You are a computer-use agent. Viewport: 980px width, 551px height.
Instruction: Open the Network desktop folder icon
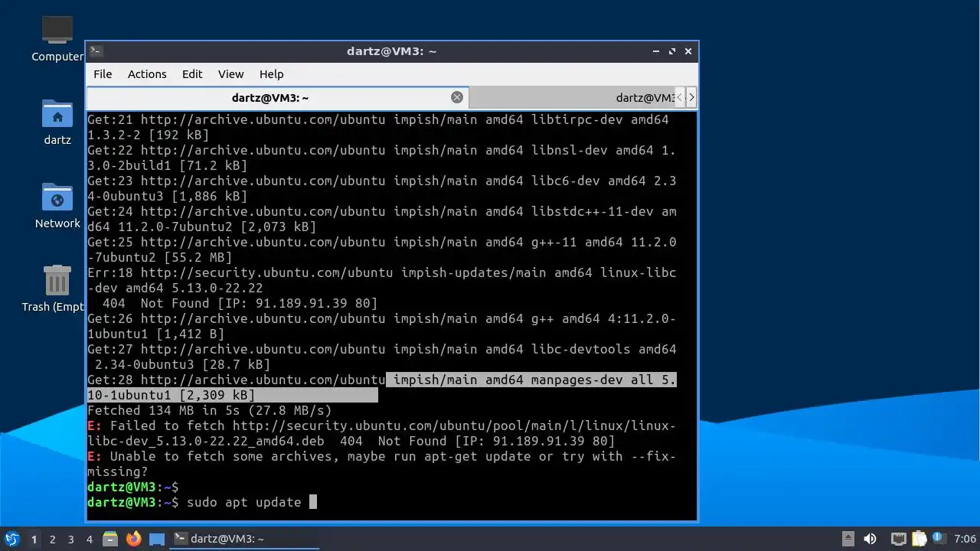[x=57, y=197]
